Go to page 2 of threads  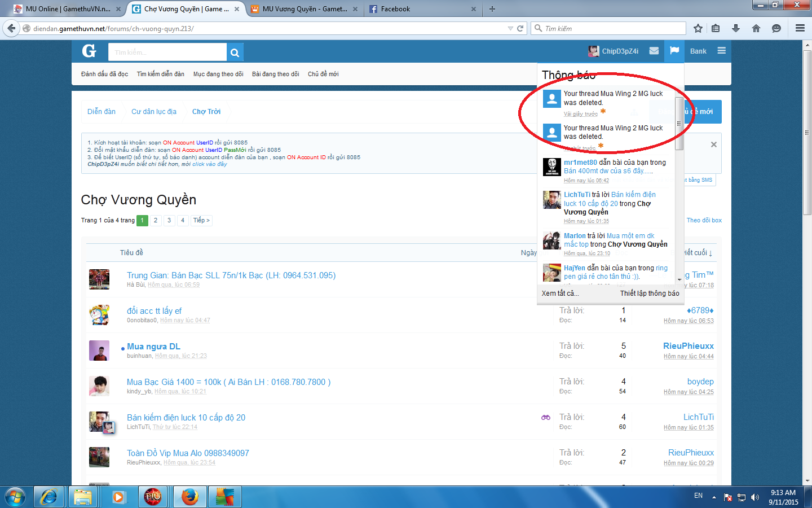click(x=156, y=220)
